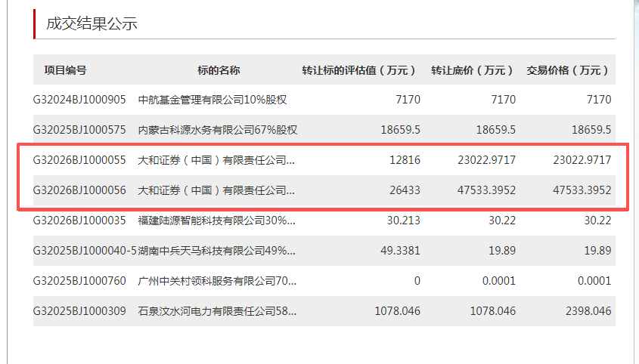Click base price 47533.3952
Image resolution: width=639 pixels, height=364 pixels.
486,190
